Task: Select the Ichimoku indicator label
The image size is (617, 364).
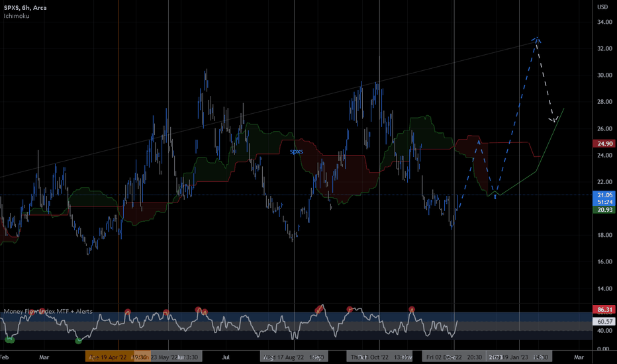Action: (x=17, y=16)
